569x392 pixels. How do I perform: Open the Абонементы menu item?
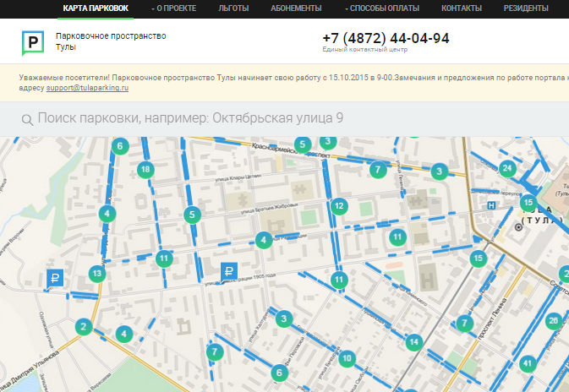point(296,8)
